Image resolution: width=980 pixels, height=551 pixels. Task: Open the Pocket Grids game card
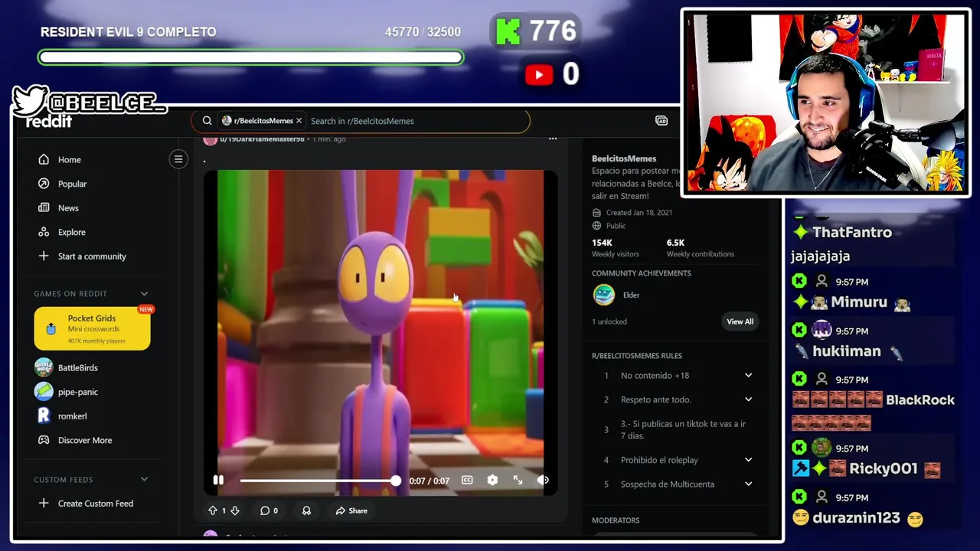coord(92,328)
